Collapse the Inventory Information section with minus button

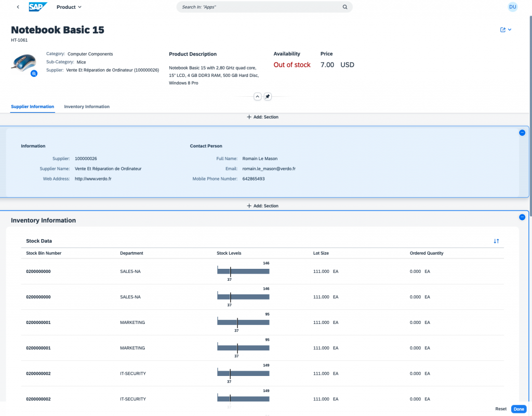[522, 217]
